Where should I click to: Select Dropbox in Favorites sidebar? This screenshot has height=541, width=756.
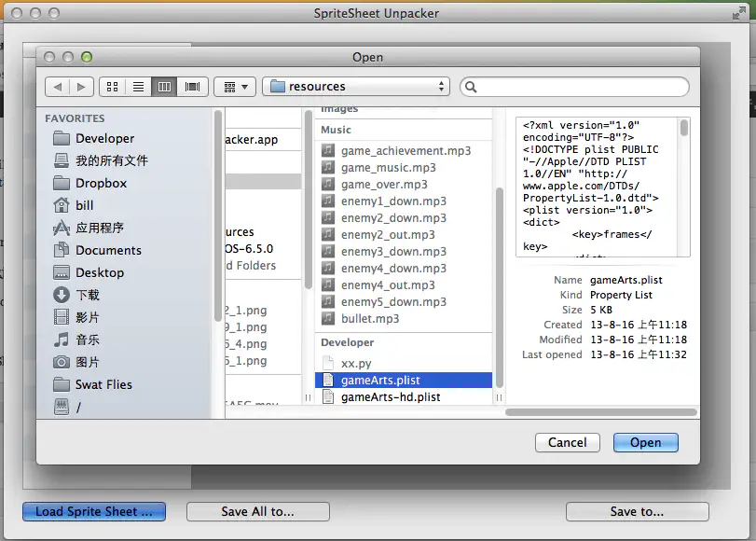click(x=101, y=183)
